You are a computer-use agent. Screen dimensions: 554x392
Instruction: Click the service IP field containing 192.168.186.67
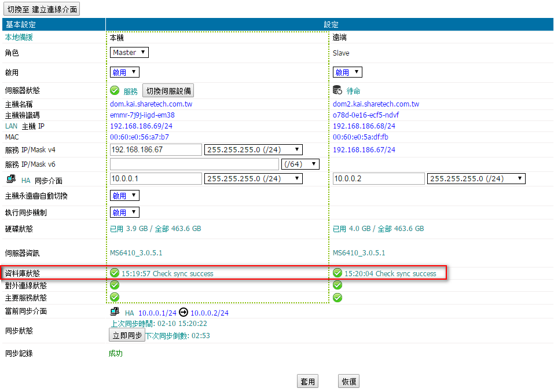pyautogui.click(x=155, y=150)
